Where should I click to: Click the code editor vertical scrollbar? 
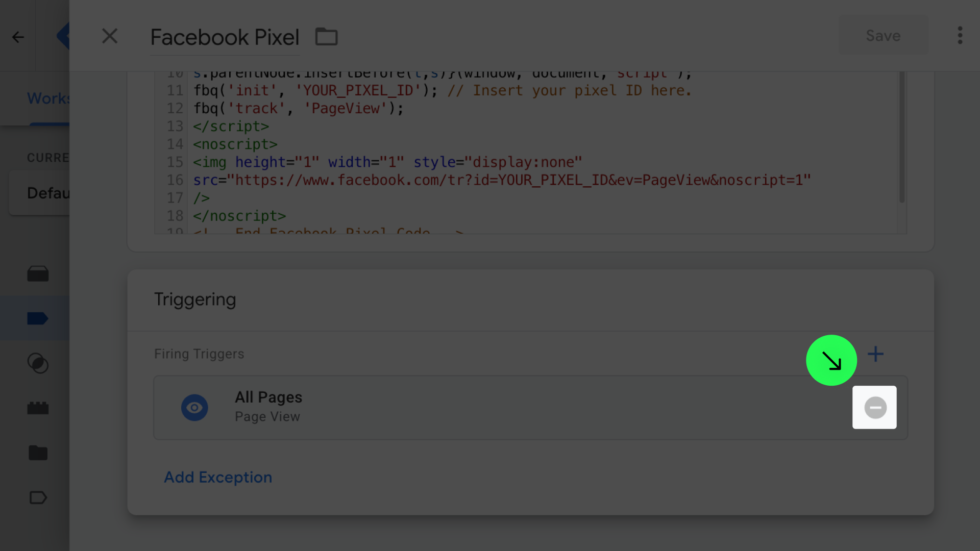pos(902,138)
